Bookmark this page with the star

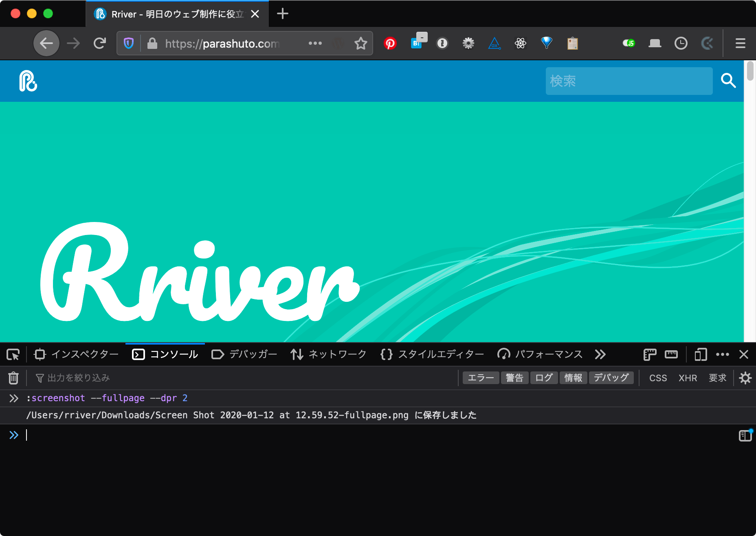click(361, 43)
